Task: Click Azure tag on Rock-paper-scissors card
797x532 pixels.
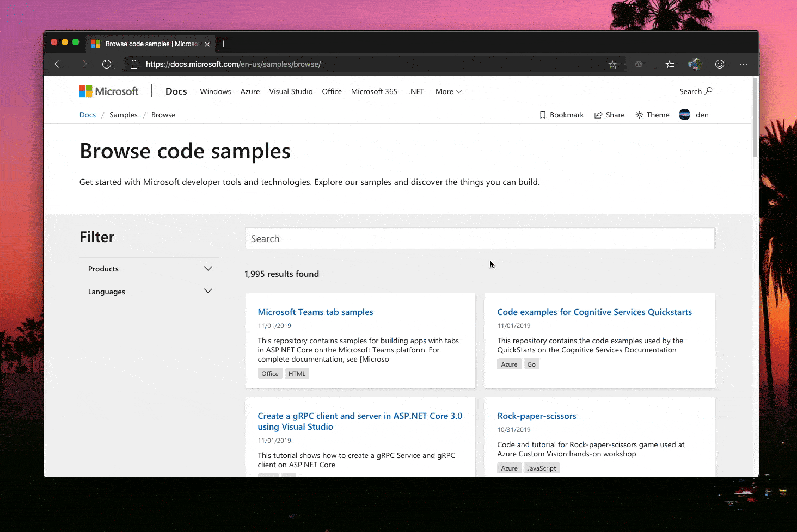Action: pyautogui.click(x=509, y=468)
